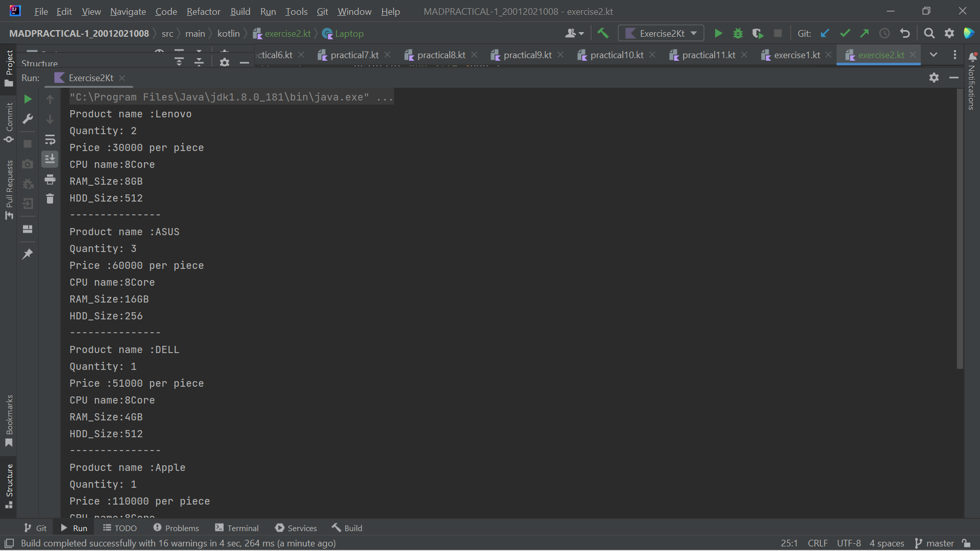This screenshot has height=551, width=980.
Task: Commit changes with green checkmark
Action: tap(845, 34)
